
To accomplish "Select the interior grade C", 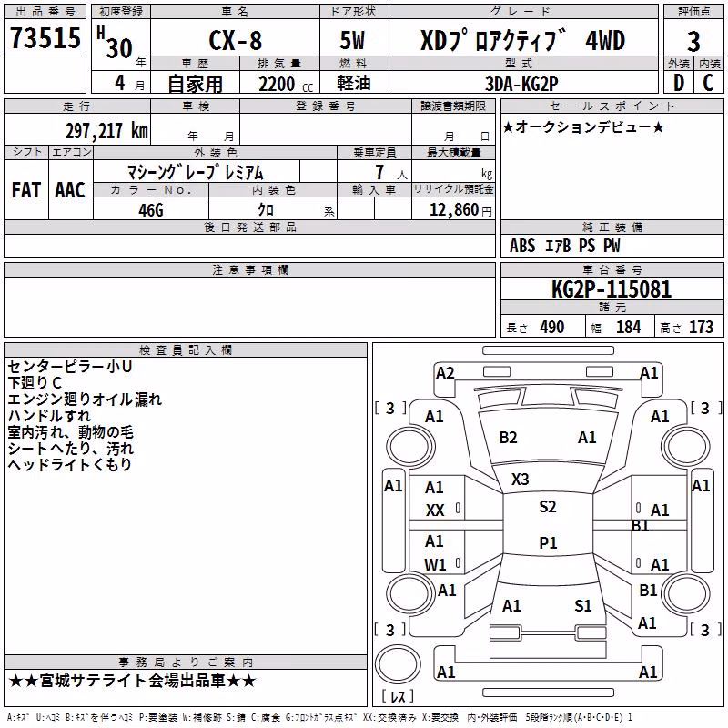I will pos(709,83).
